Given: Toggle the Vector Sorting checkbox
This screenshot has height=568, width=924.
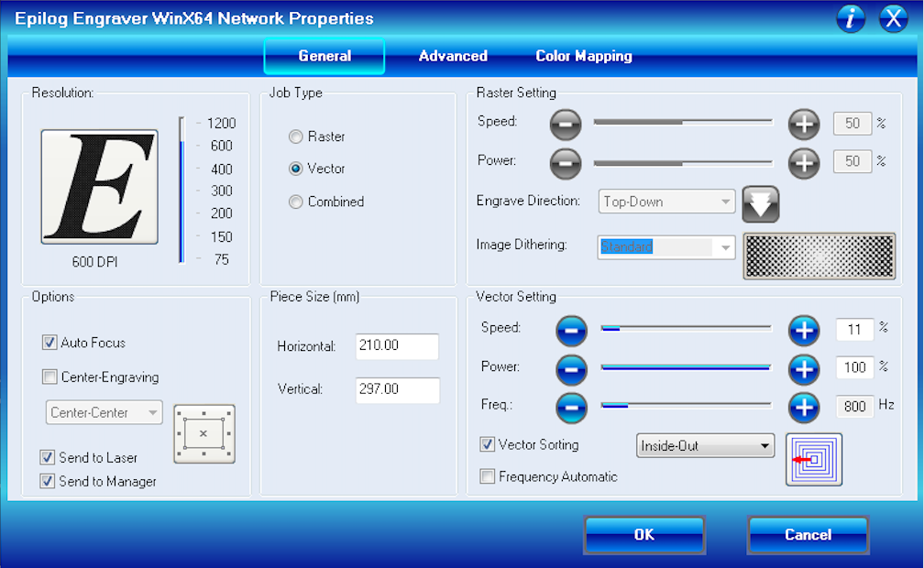Looking at the screenshot, I should click(x=487, y=444).
